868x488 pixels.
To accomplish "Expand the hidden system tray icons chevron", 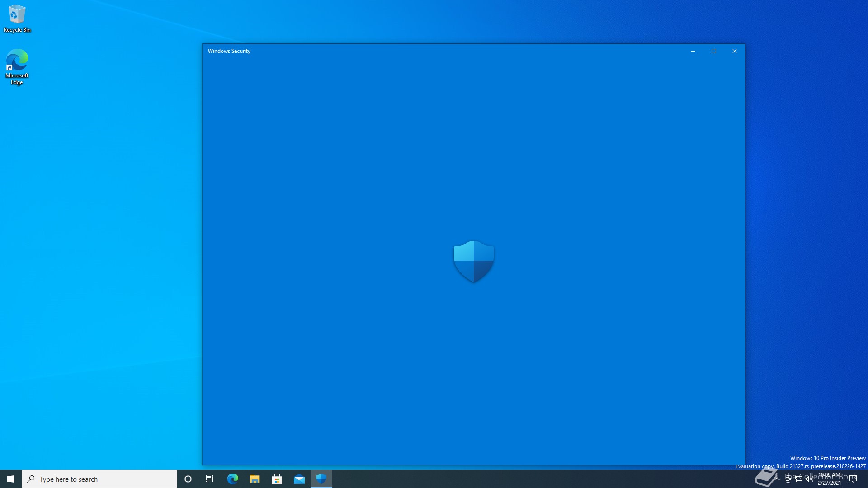I will (778, 479).
